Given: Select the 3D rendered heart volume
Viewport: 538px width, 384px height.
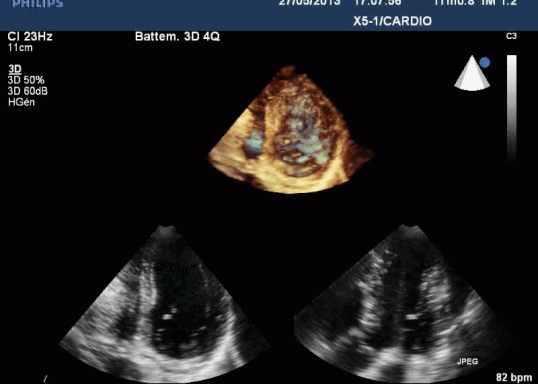Looking at the screenshot, I should (291, 130).
